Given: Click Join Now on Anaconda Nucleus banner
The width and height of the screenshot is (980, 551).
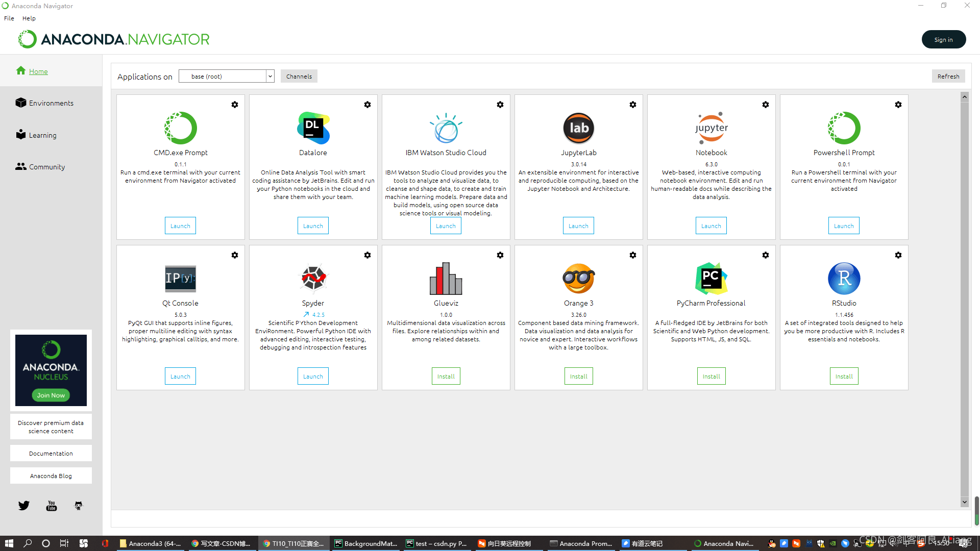Looking at the screenshot, I should [x=51, y=395].
